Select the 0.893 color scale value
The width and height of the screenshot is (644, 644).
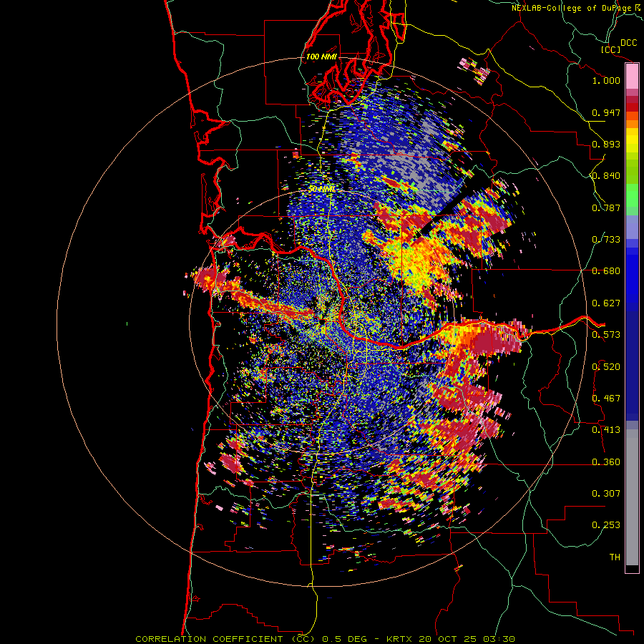[x=606, y=144]
